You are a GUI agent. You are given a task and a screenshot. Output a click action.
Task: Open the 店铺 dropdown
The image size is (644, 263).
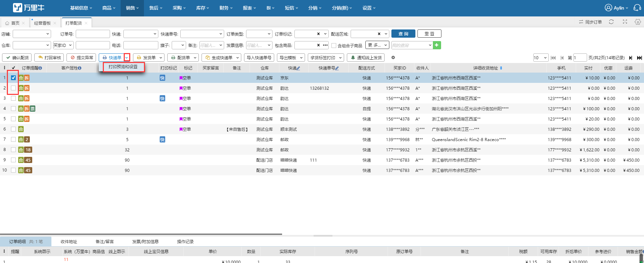[32, 34]
